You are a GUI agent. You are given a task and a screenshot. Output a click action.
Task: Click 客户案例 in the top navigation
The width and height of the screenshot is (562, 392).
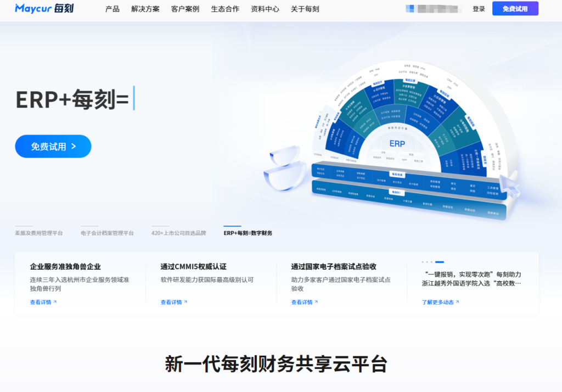(x=184, y=9)
